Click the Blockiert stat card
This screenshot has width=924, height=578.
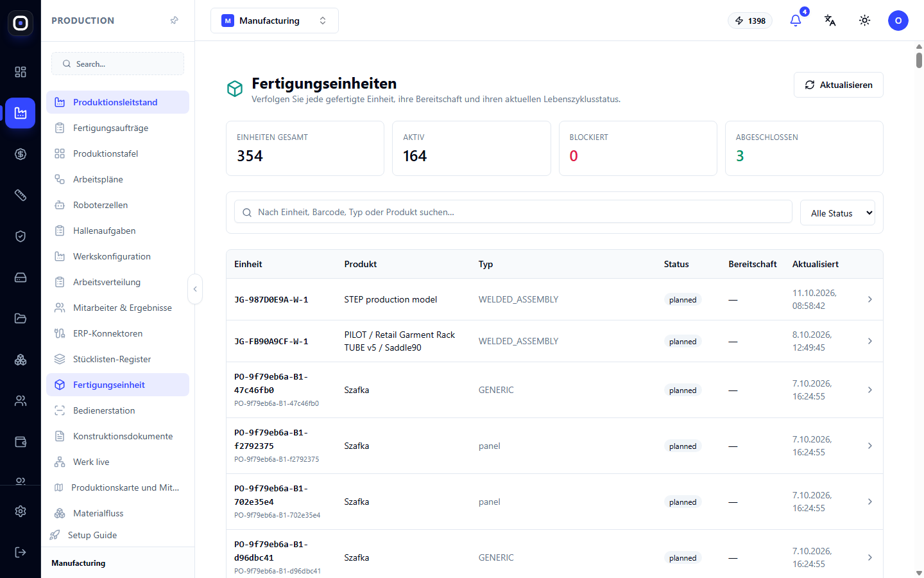click(638, 148)
